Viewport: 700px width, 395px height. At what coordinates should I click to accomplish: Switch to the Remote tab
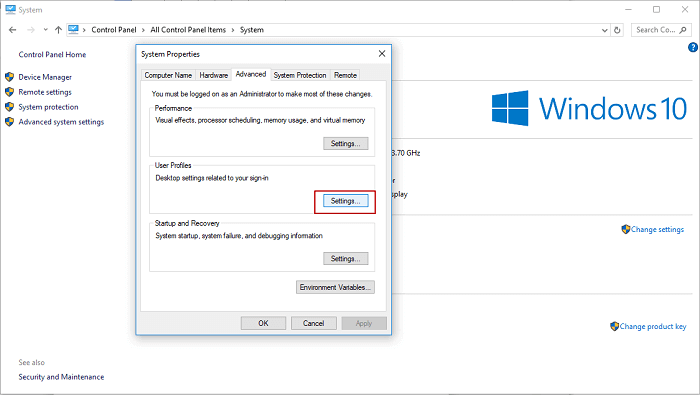(x=345, y=75)
